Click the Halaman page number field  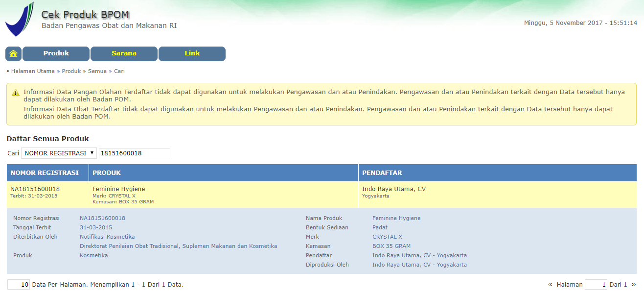[596, 285]
